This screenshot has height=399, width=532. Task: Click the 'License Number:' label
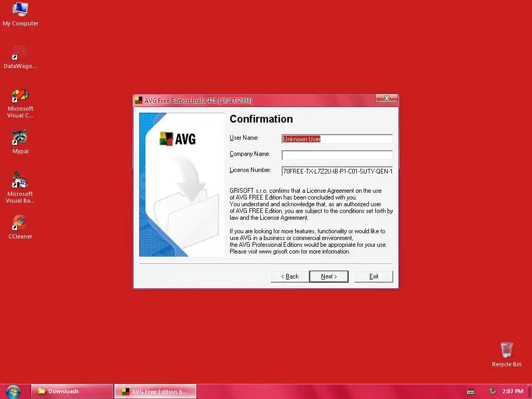pyautogui.click(x=250, y=170)
